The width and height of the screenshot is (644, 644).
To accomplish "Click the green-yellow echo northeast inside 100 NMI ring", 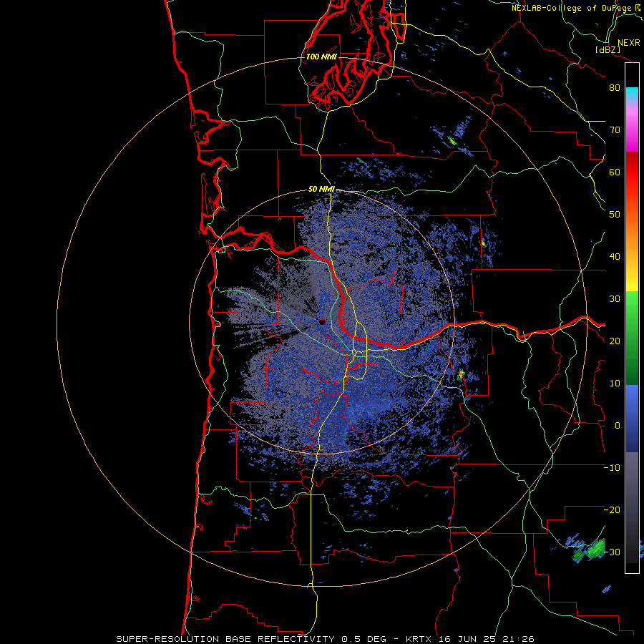I will click(452, 141).
